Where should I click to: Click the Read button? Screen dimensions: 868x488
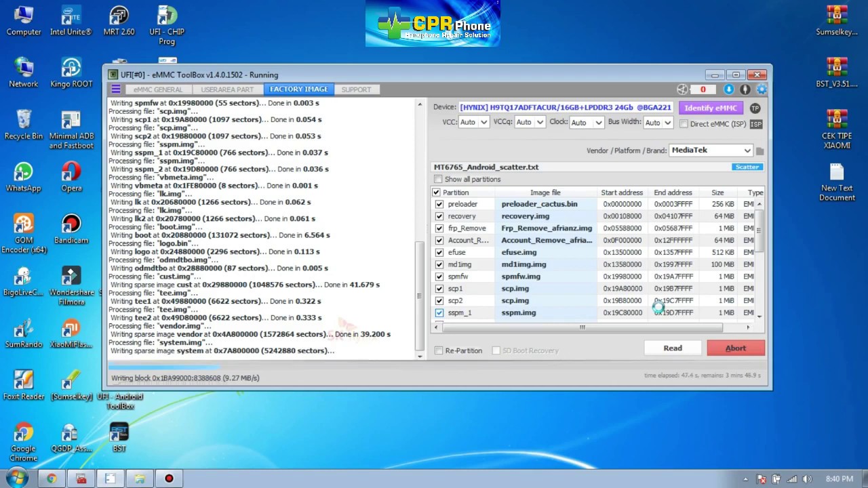click(x=673, y=348)
